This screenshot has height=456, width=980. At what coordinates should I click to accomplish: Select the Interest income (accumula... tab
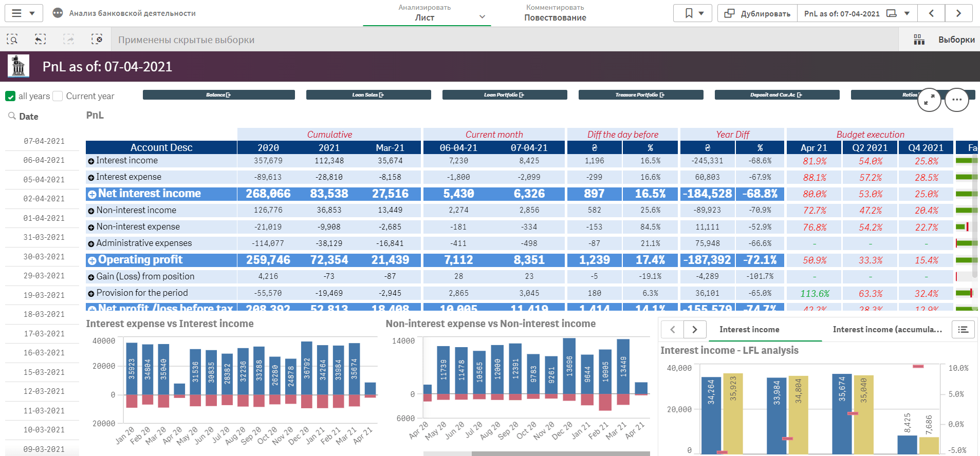tap(887, 330)
